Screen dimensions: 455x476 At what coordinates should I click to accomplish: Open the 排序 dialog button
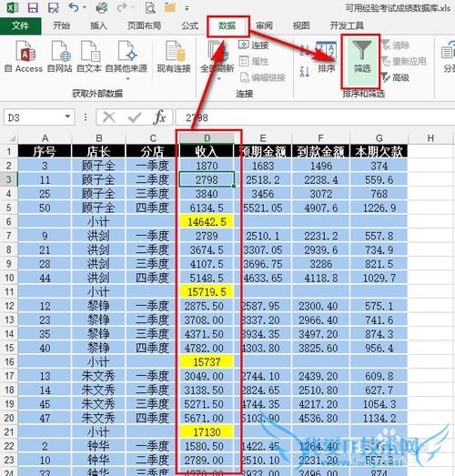pyautogui.click(x=327, y=57)
